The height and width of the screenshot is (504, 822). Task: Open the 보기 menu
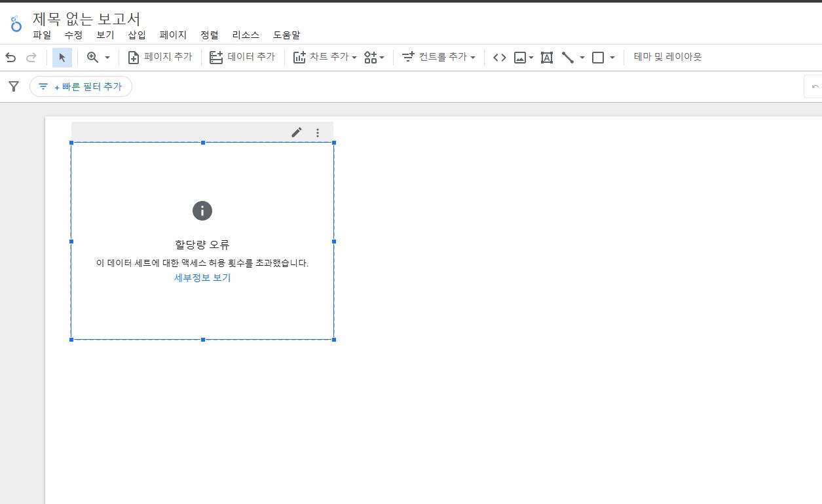[x=105, y=35]
